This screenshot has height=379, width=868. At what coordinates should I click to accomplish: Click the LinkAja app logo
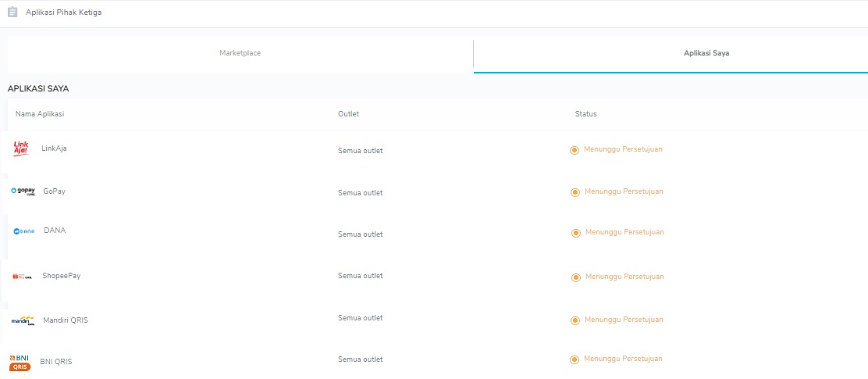pos(21,148)
